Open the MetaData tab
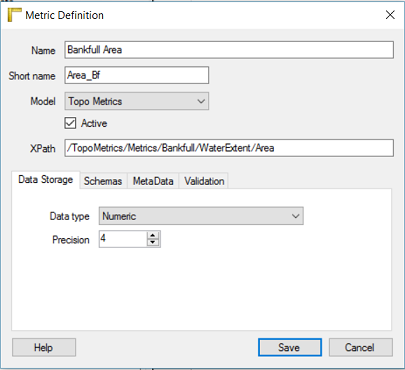This screenshot has width=405, height=370. coord(153,181)
